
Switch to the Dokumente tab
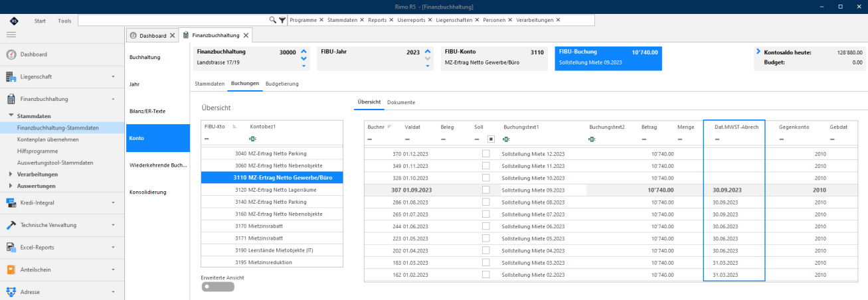(401, 102)
